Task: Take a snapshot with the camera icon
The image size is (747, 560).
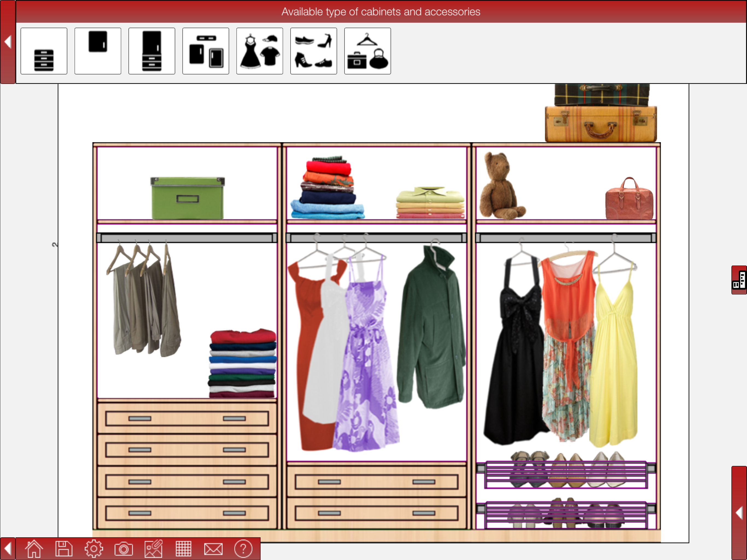Action: (124, 549)
